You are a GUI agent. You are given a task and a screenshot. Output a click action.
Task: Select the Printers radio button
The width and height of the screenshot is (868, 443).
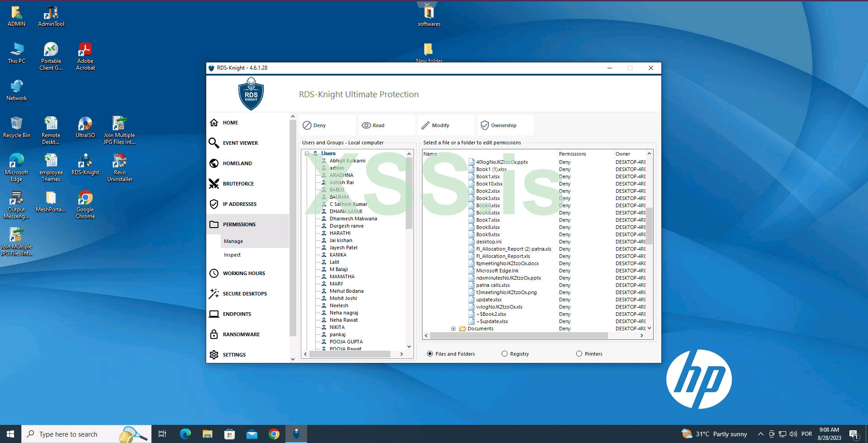tap(579, 353)
